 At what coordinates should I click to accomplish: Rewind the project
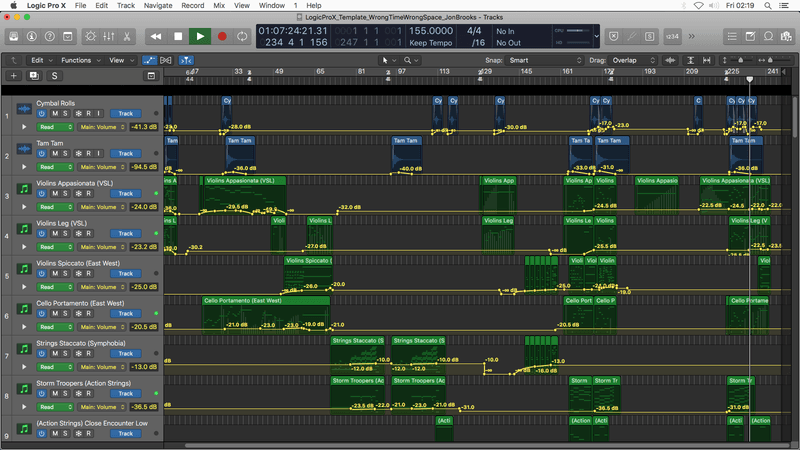point(156,36)
